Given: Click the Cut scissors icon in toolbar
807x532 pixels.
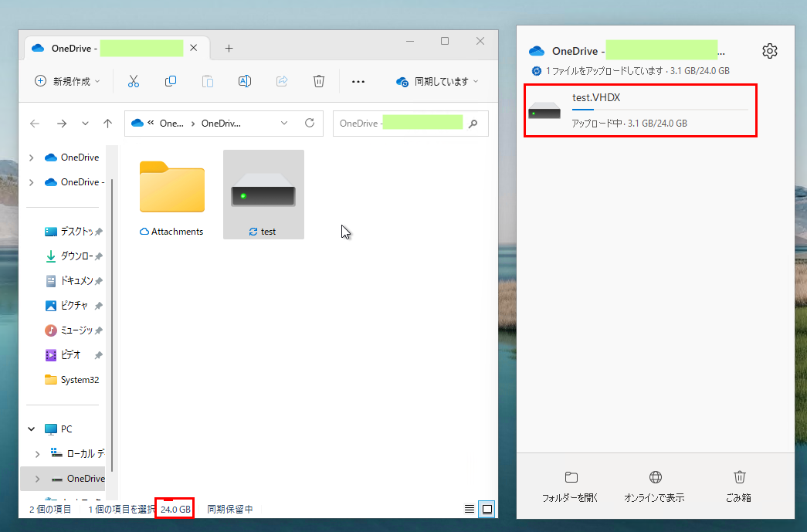Looking at the screenshot, I should tap(134, 81).
